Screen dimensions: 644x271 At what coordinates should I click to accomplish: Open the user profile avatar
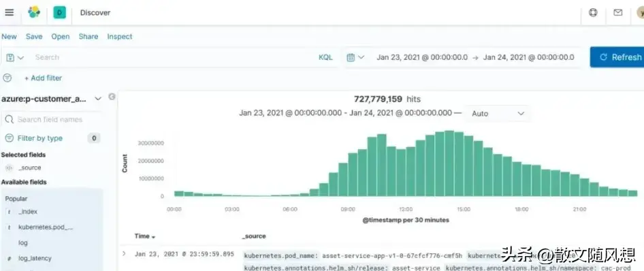[641, 12]
